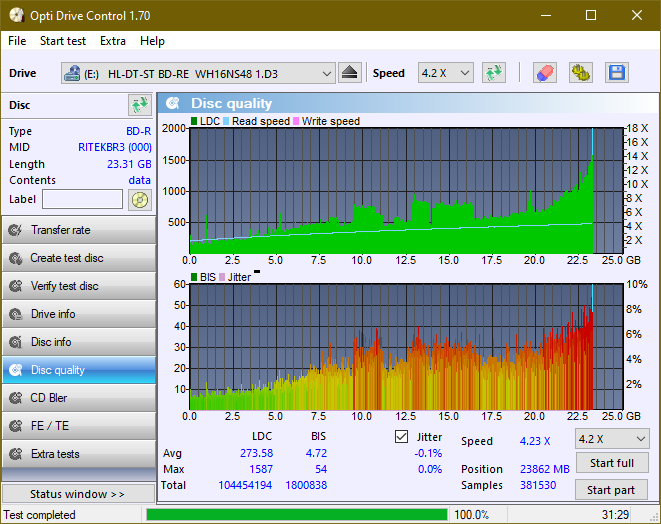Click the drive icon in the Drive selector

pos(72,73)
